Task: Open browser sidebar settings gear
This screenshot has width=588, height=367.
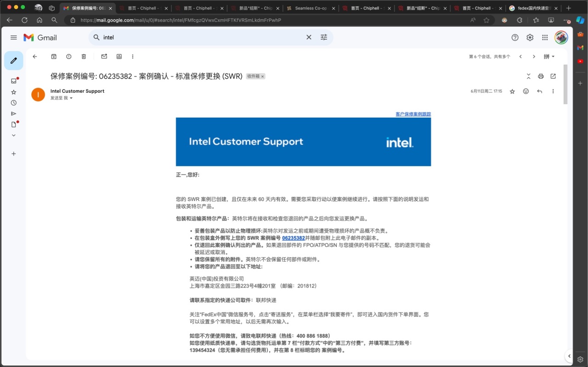Action: coord(581,359)
